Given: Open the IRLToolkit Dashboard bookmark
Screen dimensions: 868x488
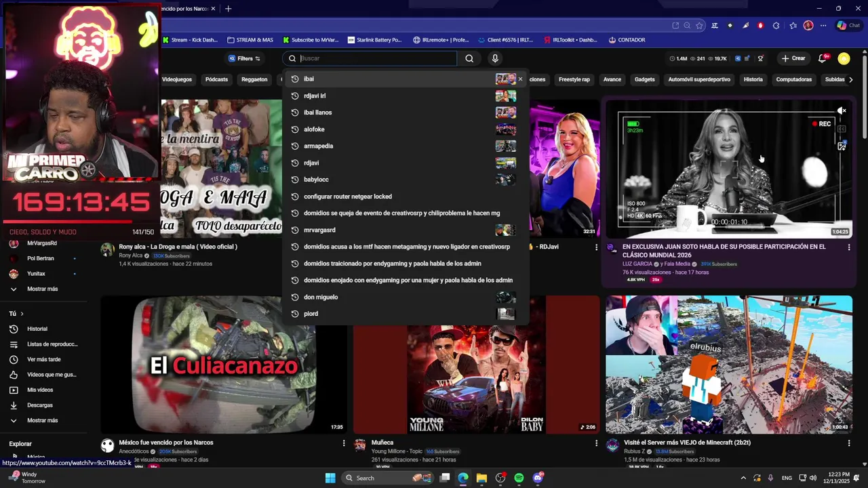Looking at the screenshot, I should point(570,40).
